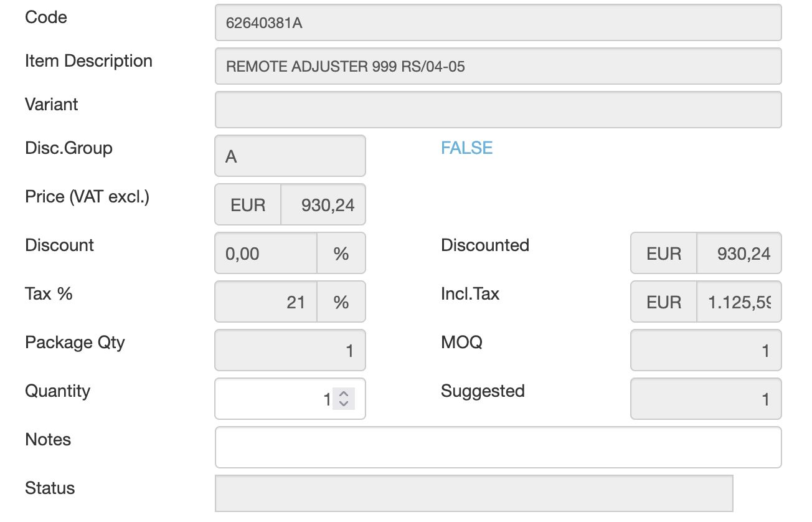
Task: Click the Price (VAT excl.) value 930,24
Action: [323, 204]
